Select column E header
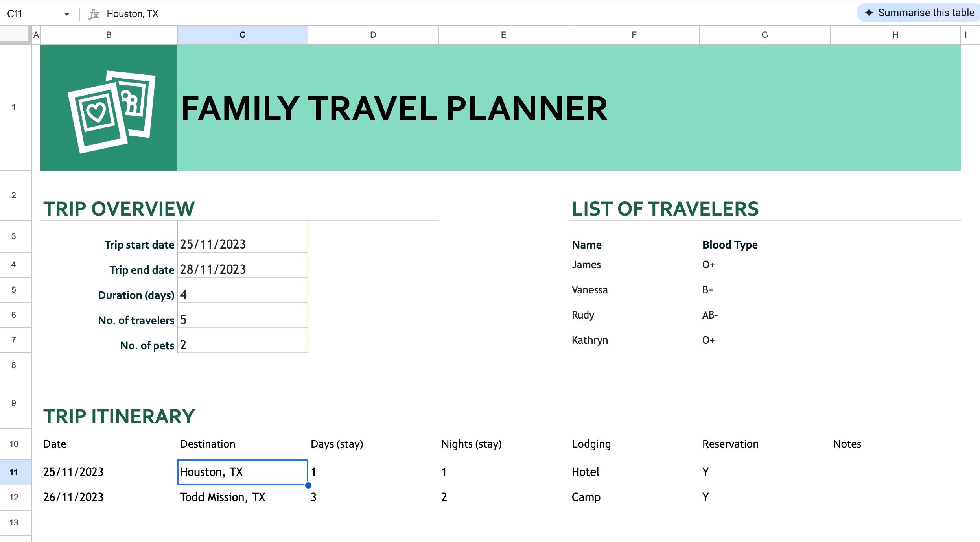The width and height of the screenshot is (980, 542). tap(504, 35)
